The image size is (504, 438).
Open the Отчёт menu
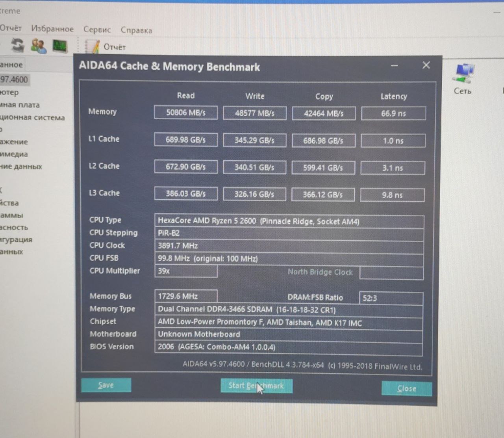point(11,28)
